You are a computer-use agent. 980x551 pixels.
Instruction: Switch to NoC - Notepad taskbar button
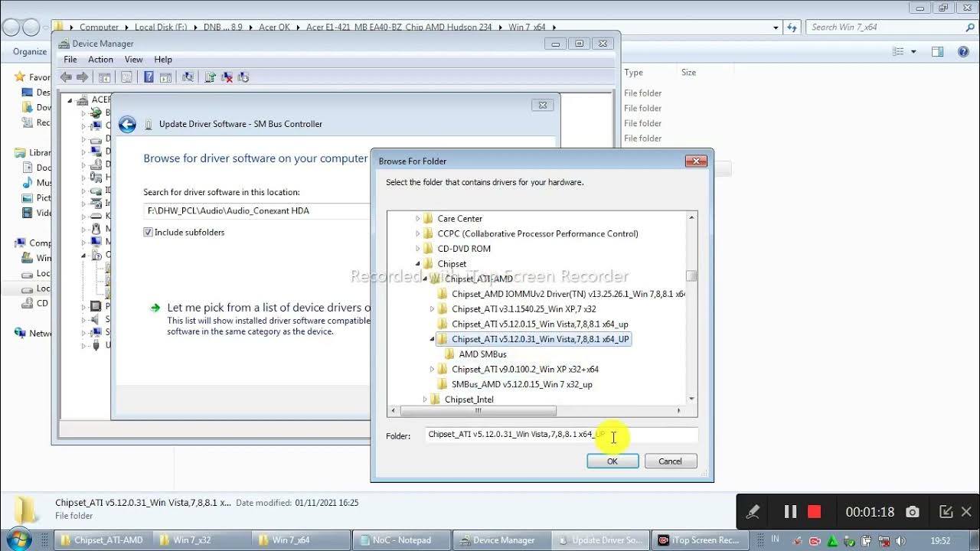401,540
